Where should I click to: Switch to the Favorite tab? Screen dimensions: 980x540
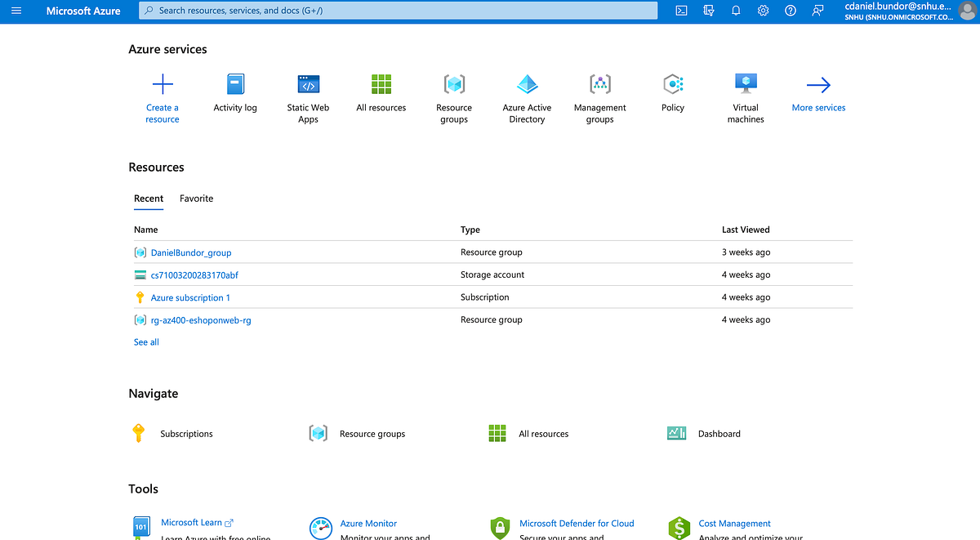click(196, 199)
